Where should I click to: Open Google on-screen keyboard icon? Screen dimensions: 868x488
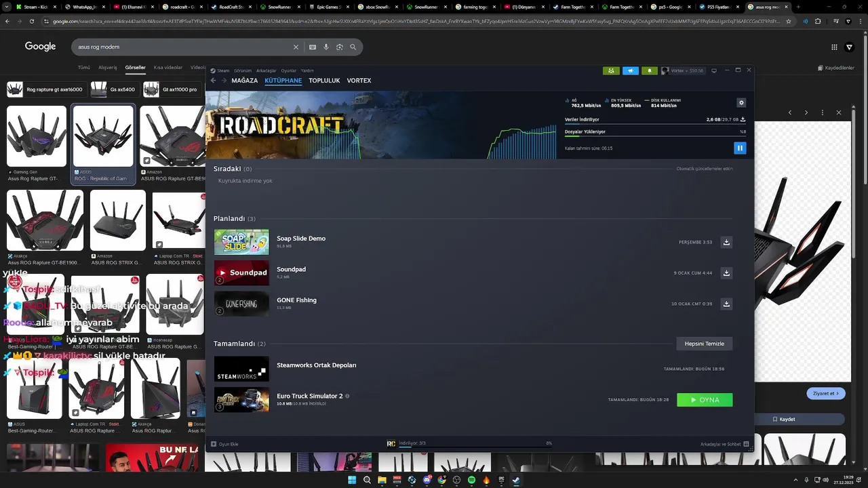[x=313, y=47]
